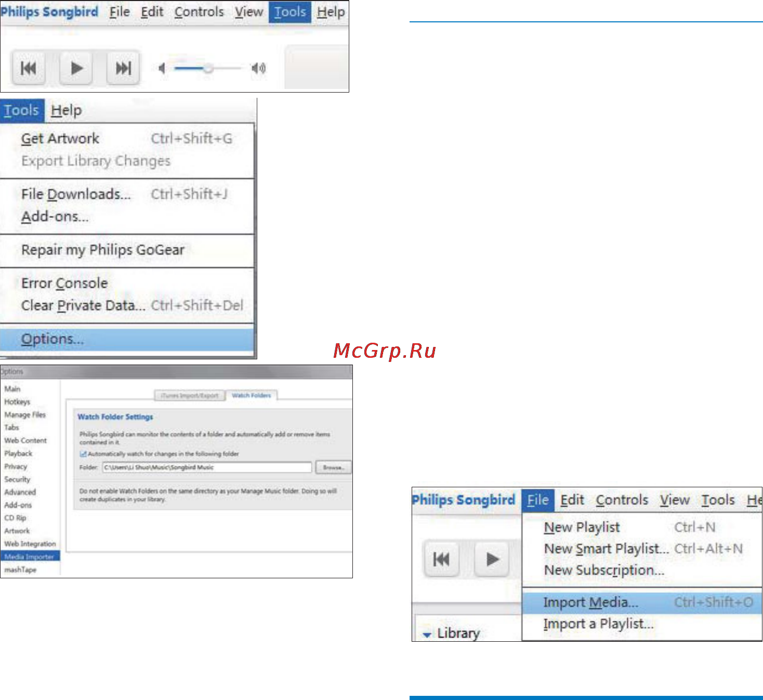Select Advanced in the Options sidebar

[x=20, y=492]
